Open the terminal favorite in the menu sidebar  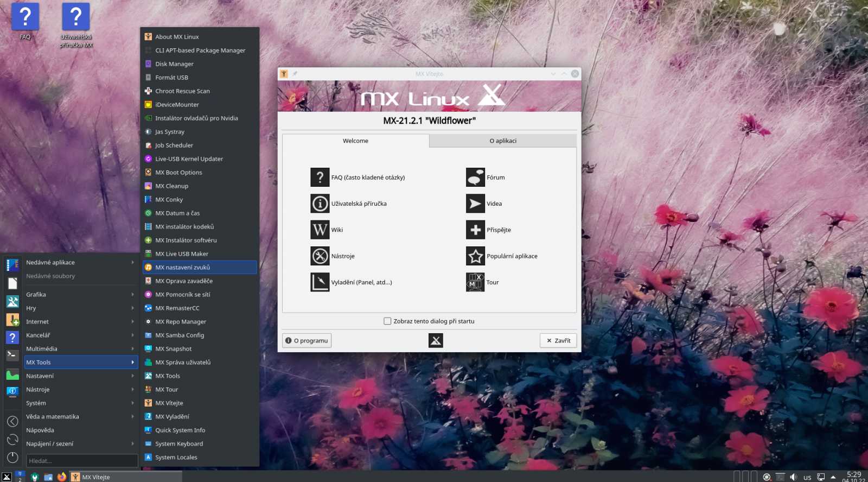click(x=12, y=355)
